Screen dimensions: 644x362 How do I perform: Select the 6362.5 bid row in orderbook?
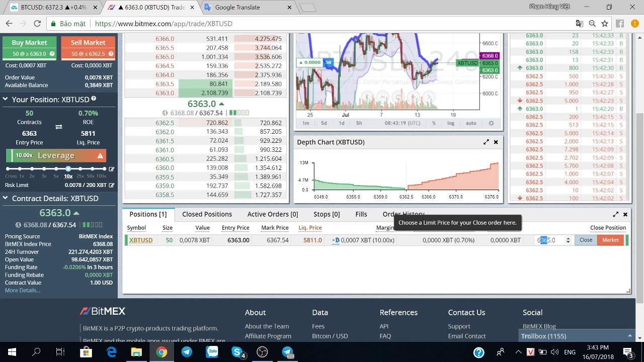206,123
